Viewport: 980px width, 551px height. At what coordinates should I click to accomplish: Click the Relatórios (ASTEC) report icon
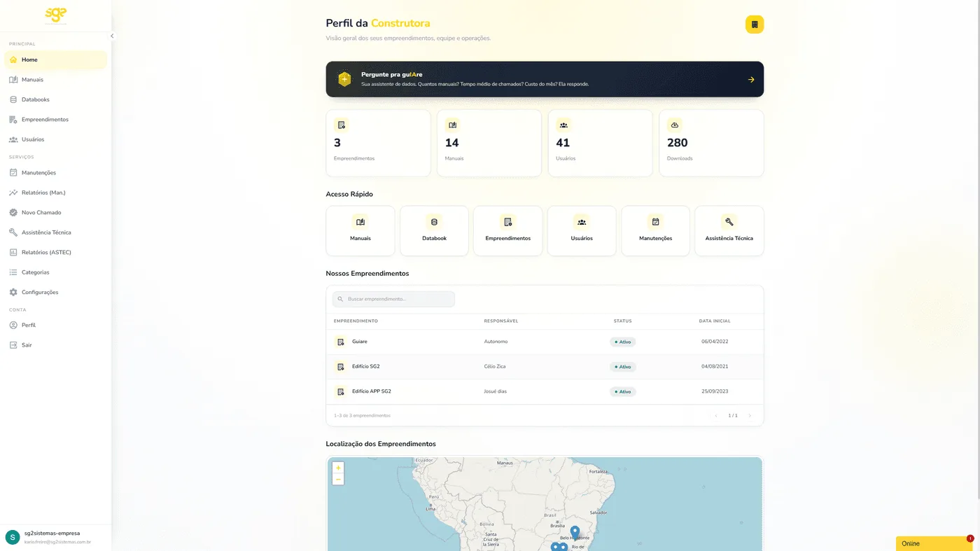13,252
